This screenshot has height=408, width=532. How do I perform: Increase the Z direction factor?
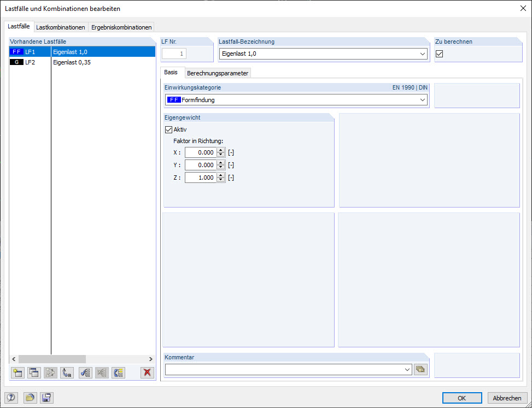coord(221,175)
